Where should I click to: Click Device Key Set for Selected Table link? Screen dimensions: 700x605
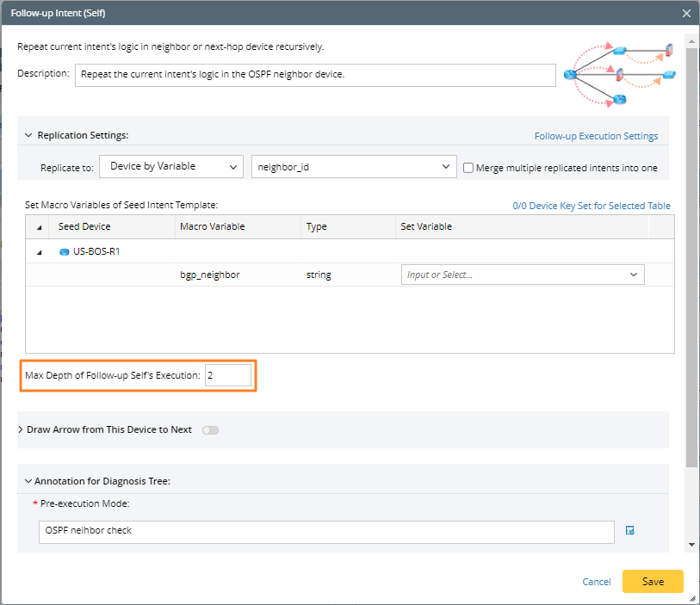coord(591,206)
